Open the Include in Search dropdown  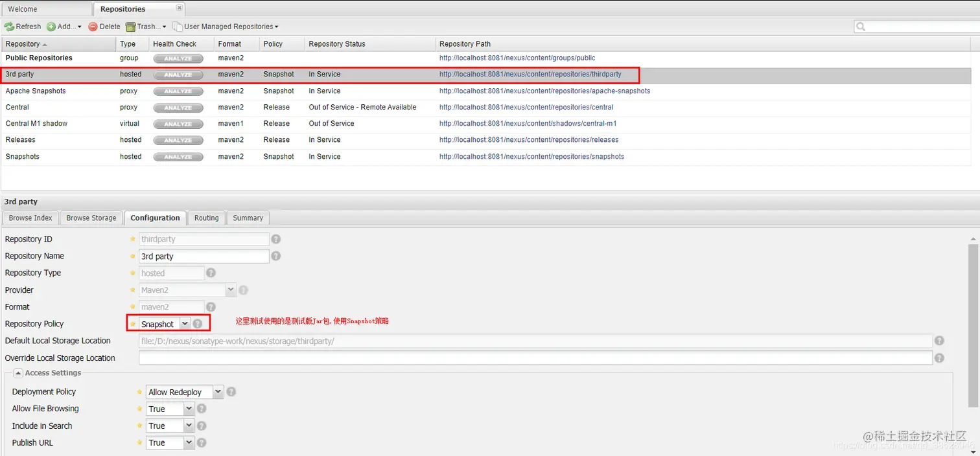[189, 426]
